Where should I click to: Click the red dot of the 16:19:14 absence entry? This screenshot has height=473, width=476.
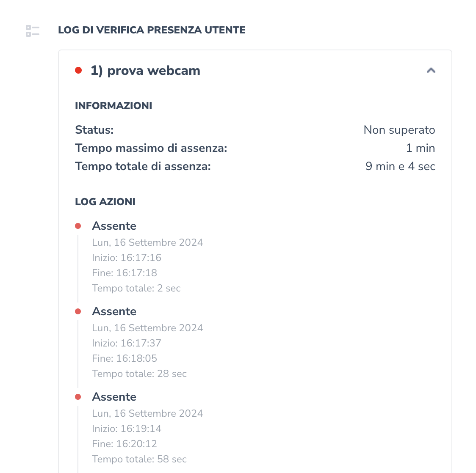78,397
